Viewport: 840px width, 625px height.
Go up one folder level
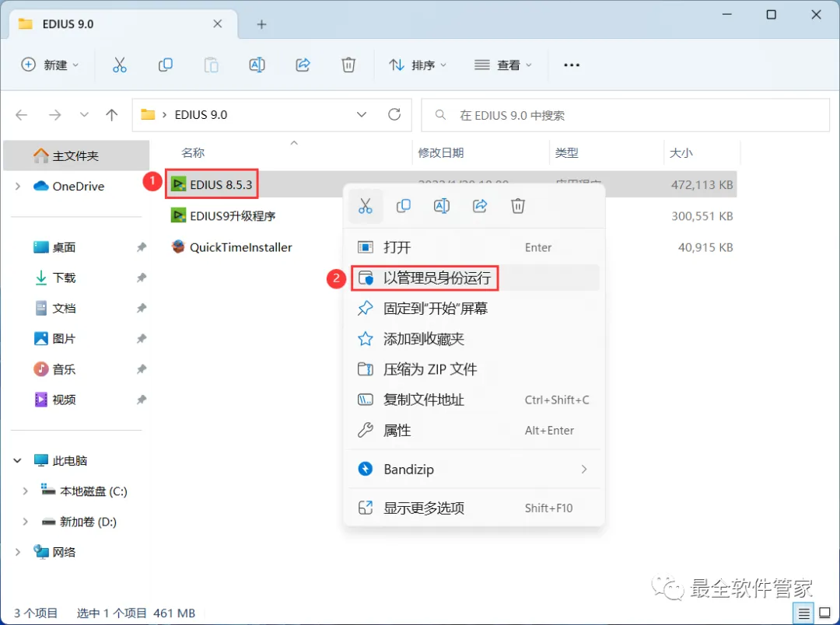click(111, 114)
